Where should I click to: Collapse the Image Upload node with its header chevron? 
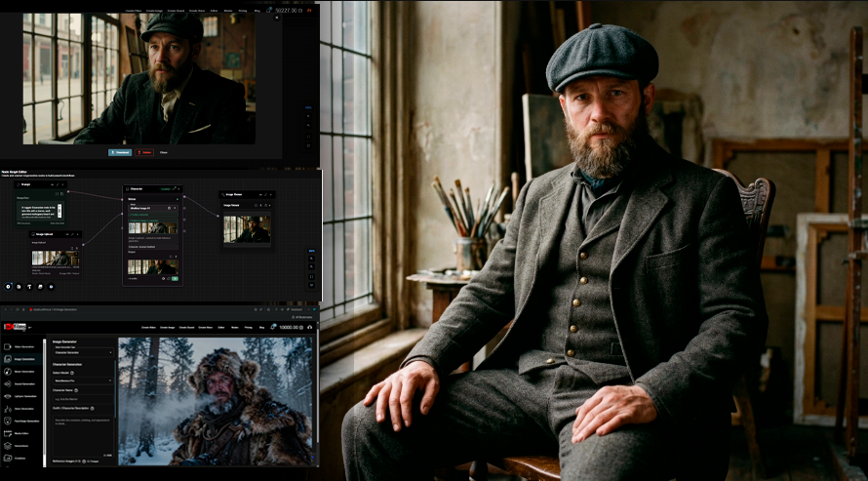point(77,234)
